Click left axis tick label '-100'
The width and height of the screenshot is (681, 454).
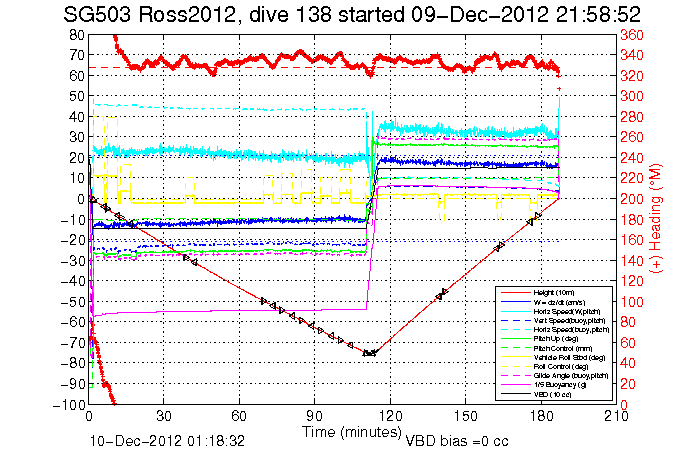click(69, 405)
